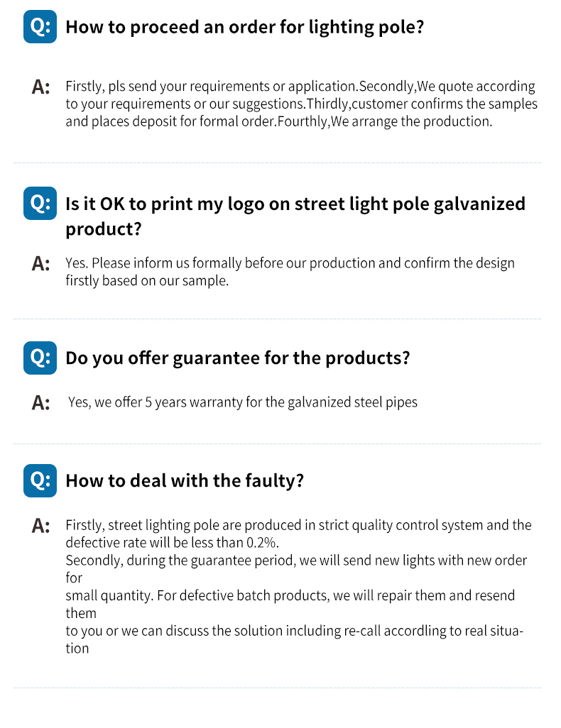
Task: Click the answer starting "Firstly, pls send your requirements"
Action: tap(300, 87)
